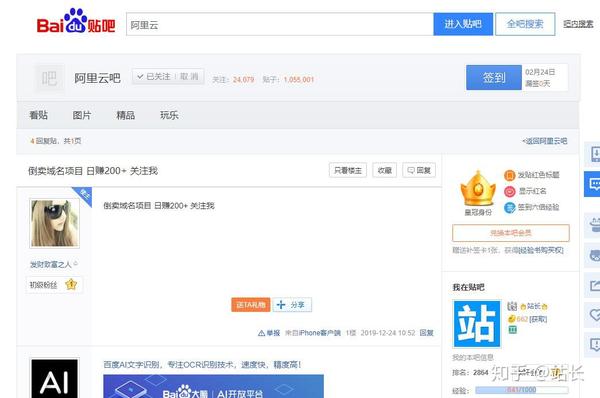Open the 经验书购买权 link

(541, 250)
